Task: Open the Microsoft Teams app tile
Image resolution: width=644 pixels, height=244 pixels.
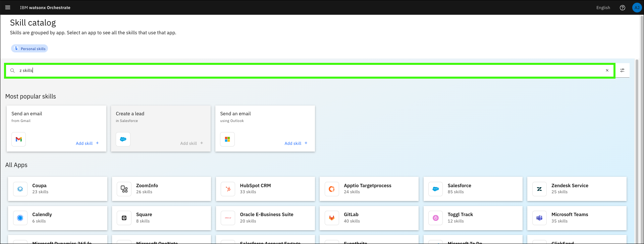Action: pos(577,218)
